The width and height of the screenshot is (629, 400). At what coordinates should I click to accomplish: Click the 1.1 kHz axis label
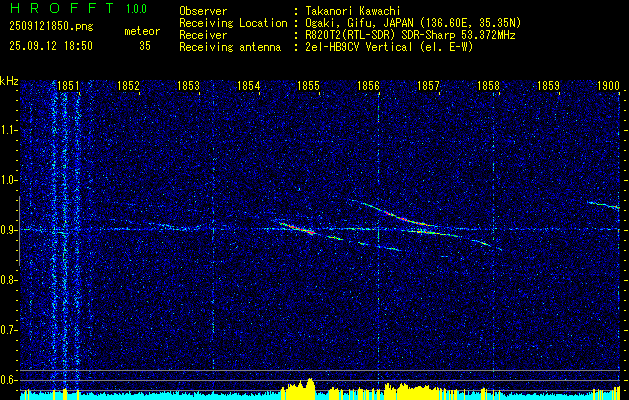tap(9, 130)
